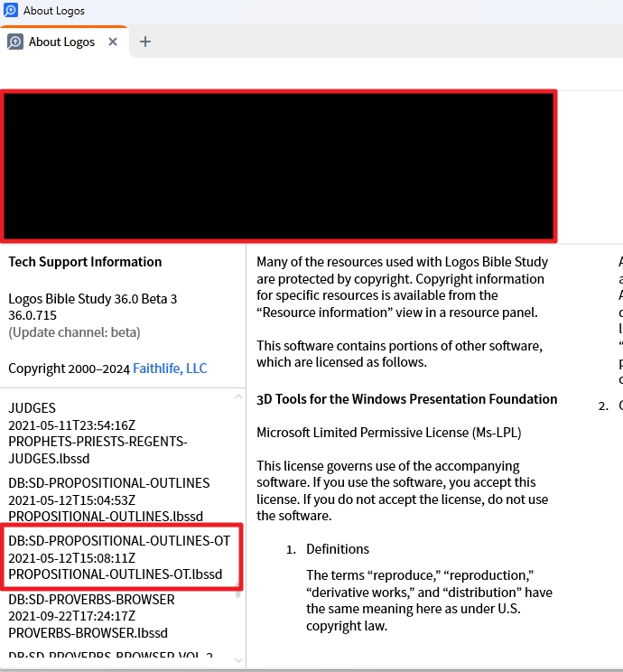This screenshot has height=672, width=623.
Task: Click the PROVERBS-BROWSER.lbssd file name
Action: click(x=88, y=633)
